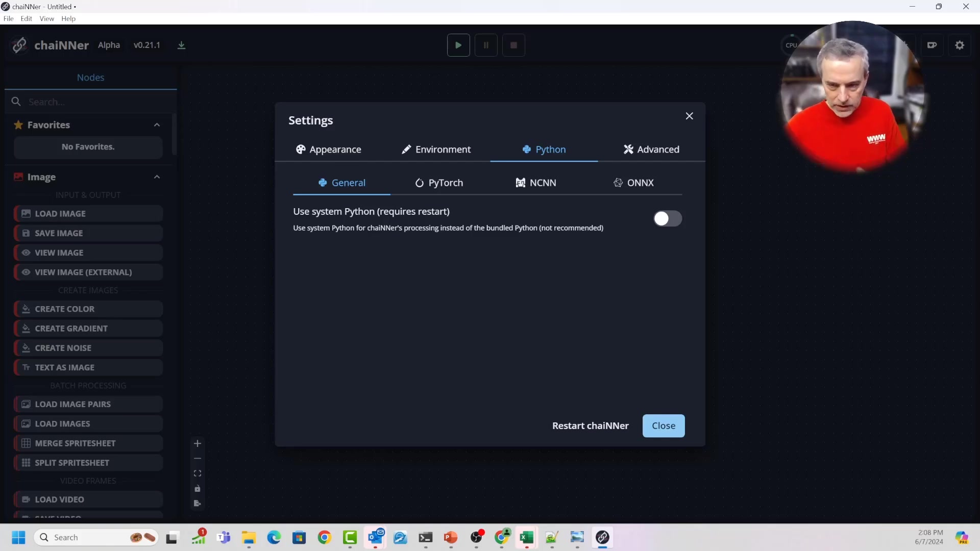Open Microsoft Teams from the taskbar
The image size is (980, 551).
(x=224, y=537)
